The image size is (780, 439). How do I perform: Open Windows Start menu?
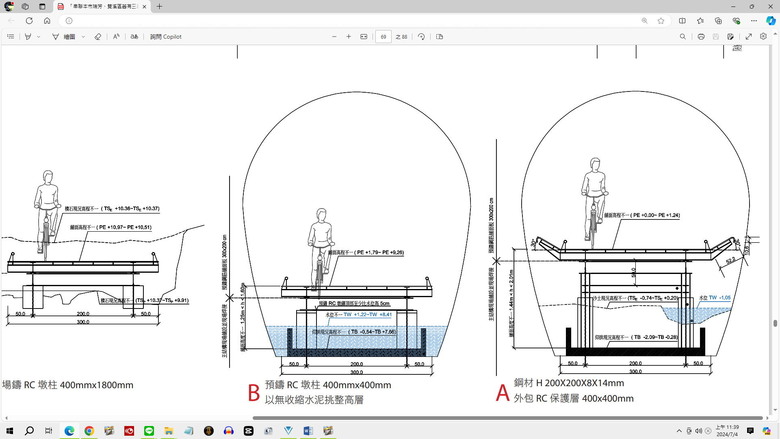coord(9,431)
